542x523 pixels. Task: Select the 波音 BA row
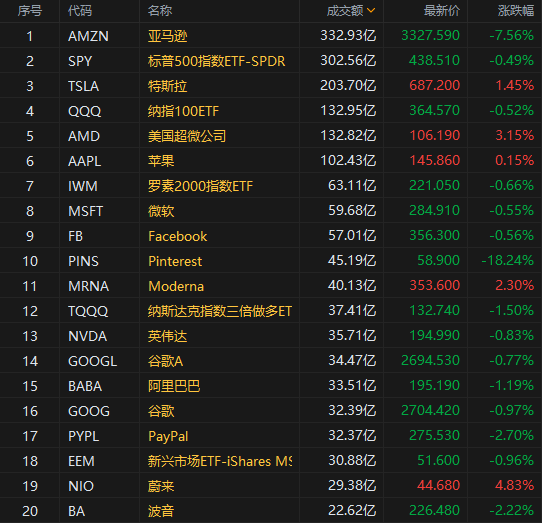click(x=271, y=511)
